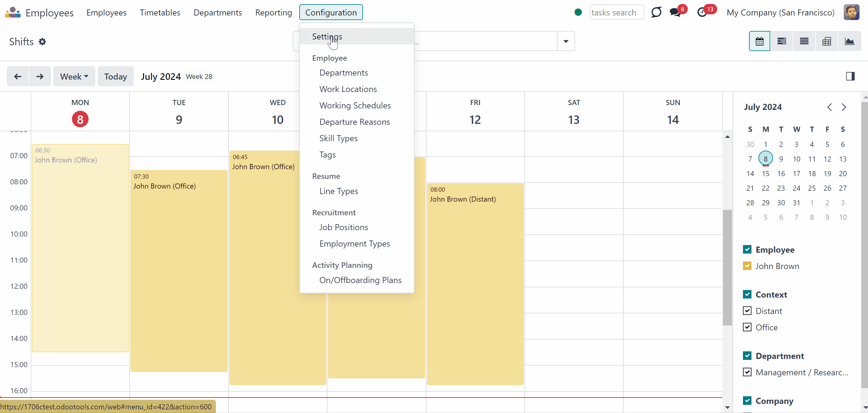Click the green online status indicator
The width and height of the screenshot is (868, 413).
point(578,12)
